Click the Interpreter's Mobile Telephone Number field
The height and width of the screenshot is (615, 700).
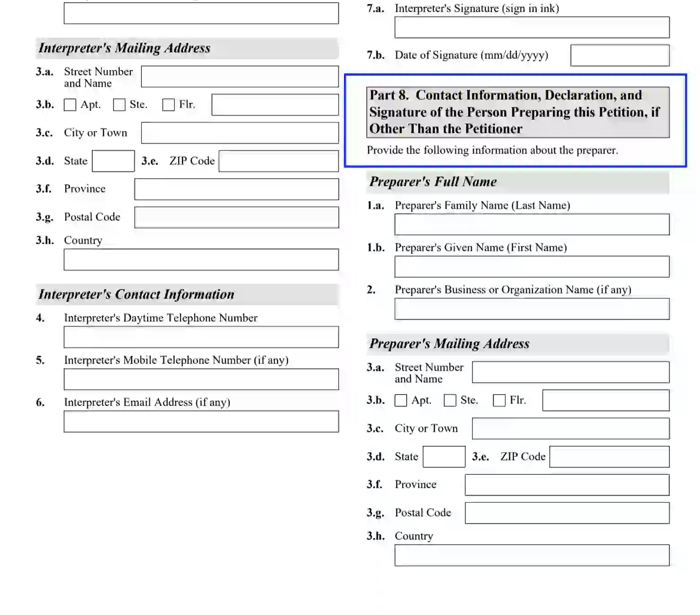click(x=201, y=379)
